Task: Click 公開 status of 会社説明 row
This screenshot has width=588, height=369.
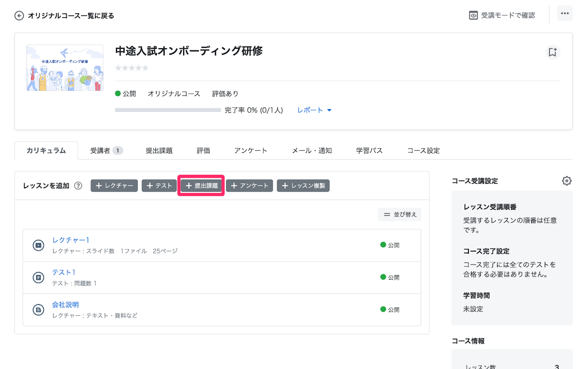Action: point(390,310)
